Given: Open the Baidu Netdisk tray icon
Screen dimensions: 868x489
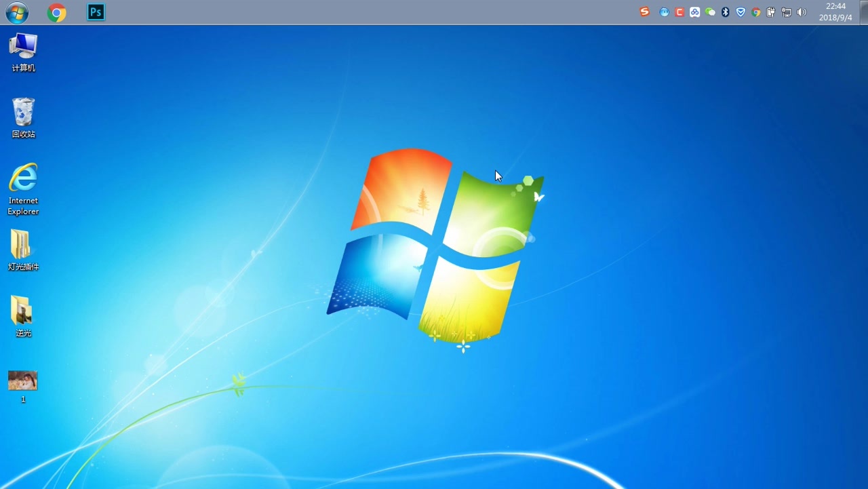Looking at the screenshot, I should coord(695,12).
